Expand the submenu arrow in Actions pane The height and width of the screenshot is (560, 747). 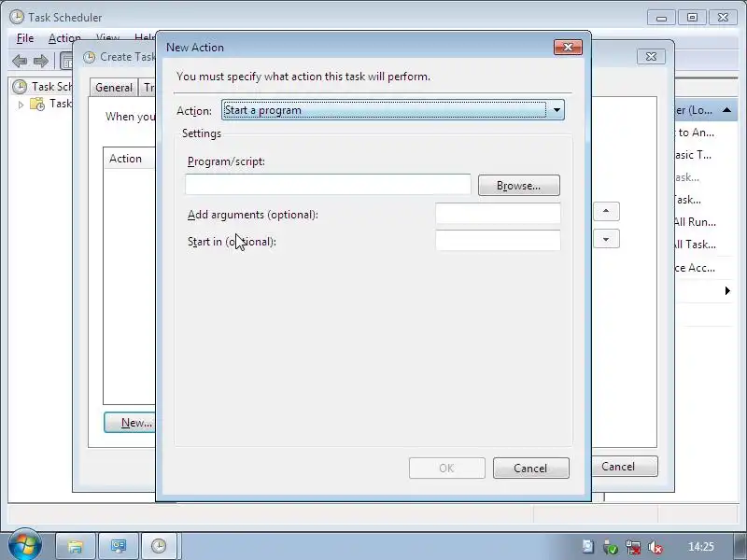(727, 290)
